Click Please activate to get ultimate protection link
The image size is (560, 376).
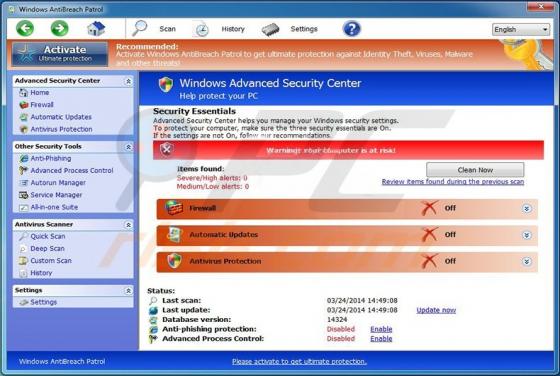(x=299, y=361)
